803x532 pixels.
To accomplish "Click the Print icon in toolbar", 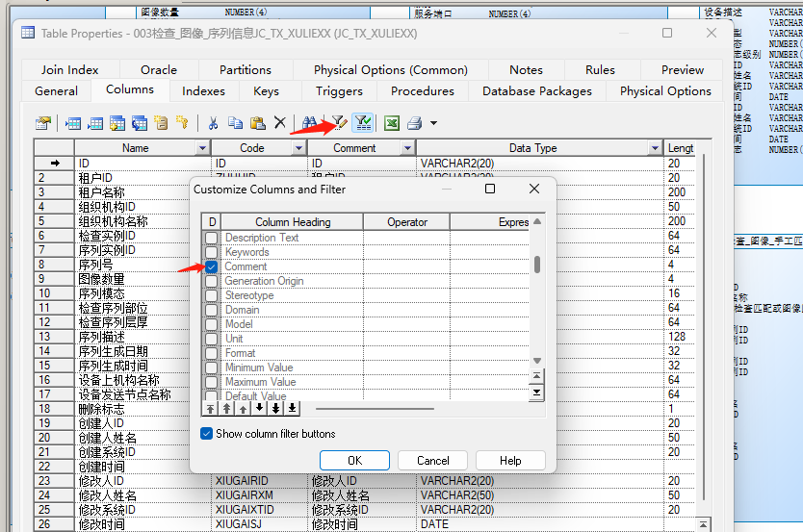I will (x=414, y=123).
